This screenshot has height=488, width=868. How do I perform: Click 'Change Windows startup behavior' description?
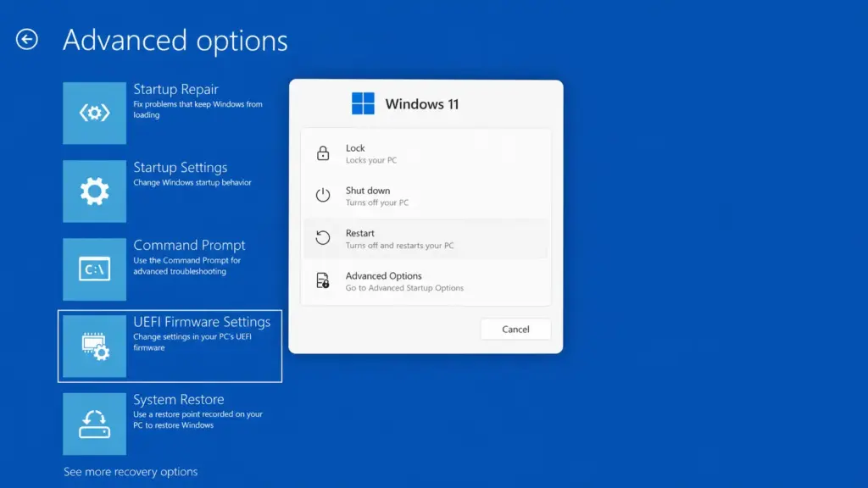[x=192, y=183]
